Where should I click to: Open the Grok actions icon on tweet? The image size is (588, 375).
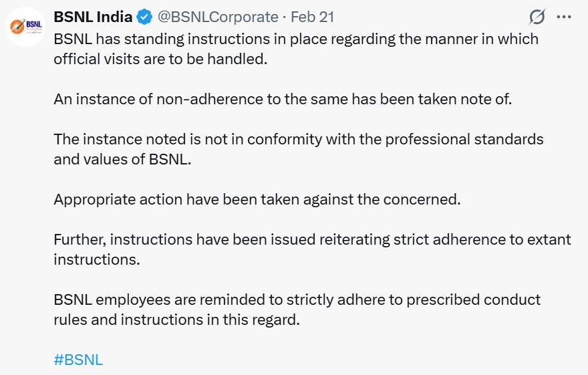point(536,17)
